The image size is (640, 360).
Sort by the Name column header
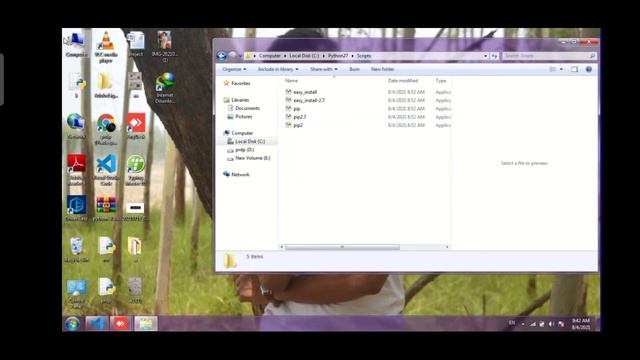click(x=291, y=81)
